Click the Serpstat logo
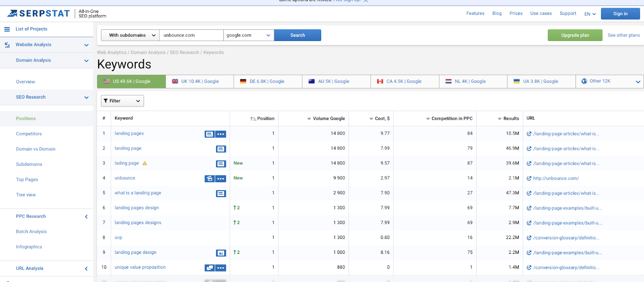 (39, 14)
